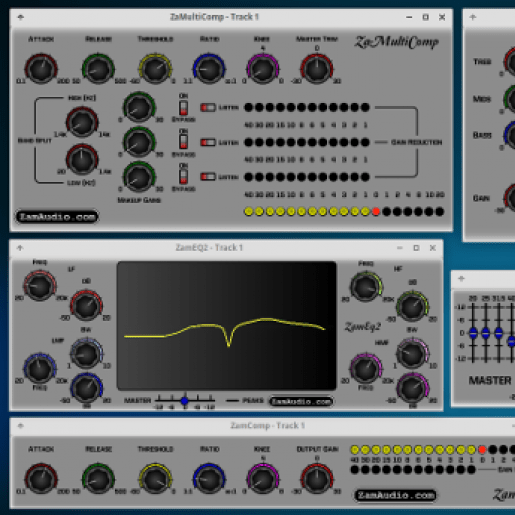The image size is (515, 515).
Task: Toggle the top band On/Bypass switch
Action: tap(183, 108)
